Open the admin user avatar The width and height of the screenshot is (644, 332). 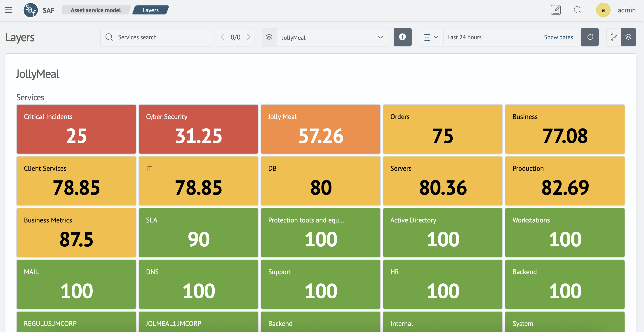603,10
